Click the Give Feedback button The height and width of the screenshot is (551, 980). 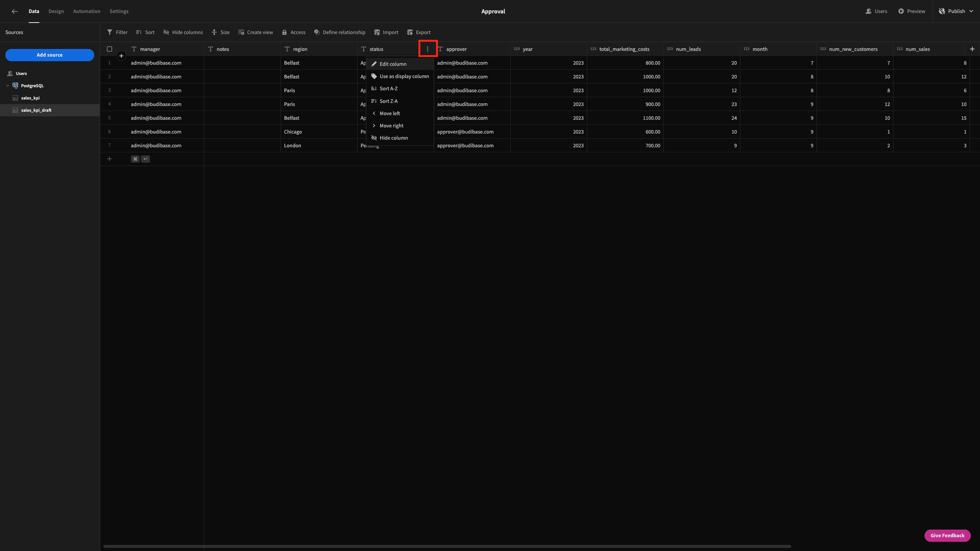(x=947, y=536)
